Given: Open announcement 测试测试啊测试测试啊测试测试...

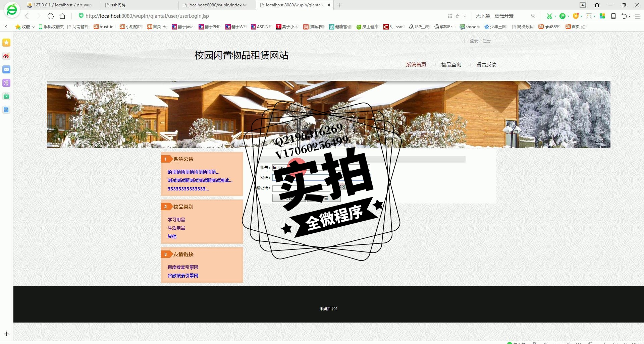Looking at the screenshot, I should tap(200, 180).
